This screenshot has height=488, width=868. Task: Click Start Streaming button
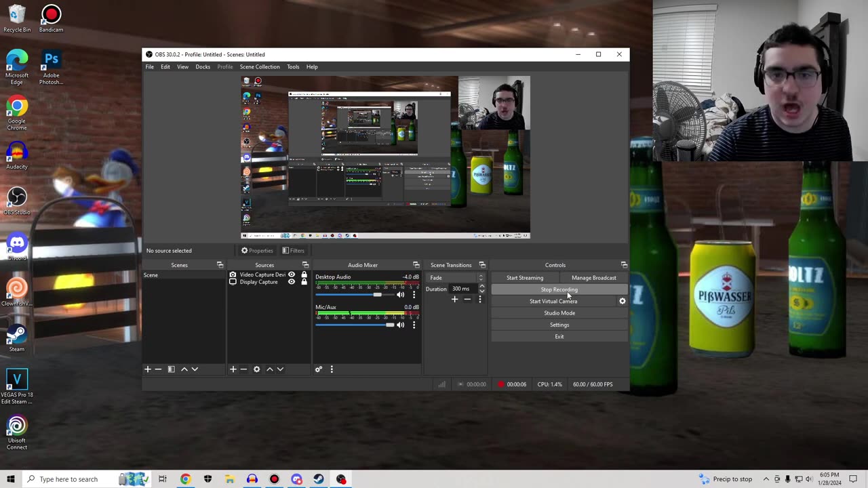pyautogui.click(x=525, y=278)
